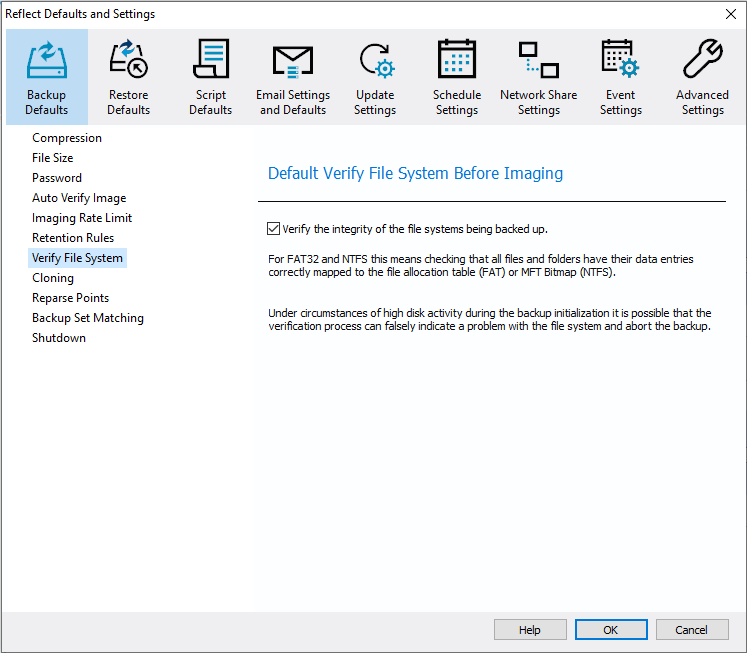This screenshot has width=747, height=653.
Task: Click the Cancel button
Action: pos(691,630)
